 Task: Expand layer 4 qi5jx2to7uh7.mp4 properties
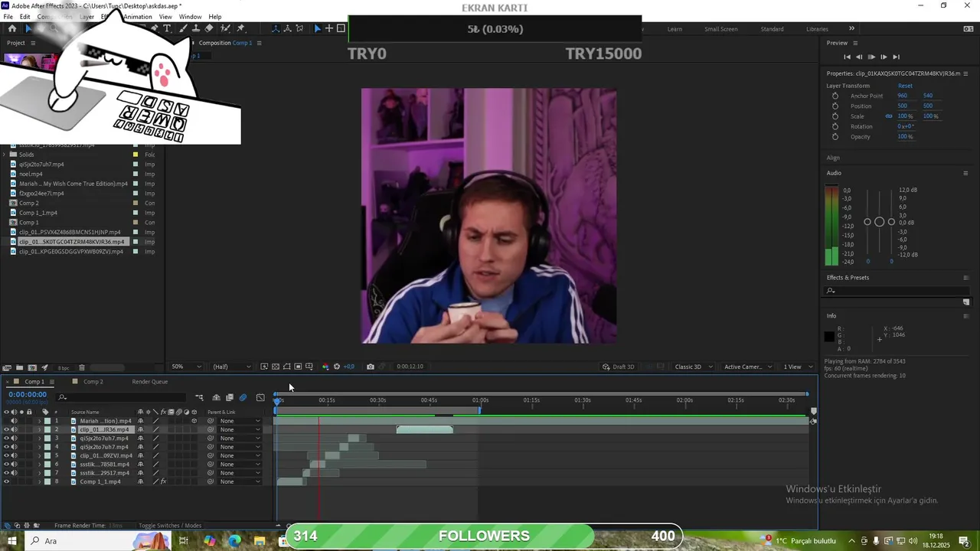point(39,447)
